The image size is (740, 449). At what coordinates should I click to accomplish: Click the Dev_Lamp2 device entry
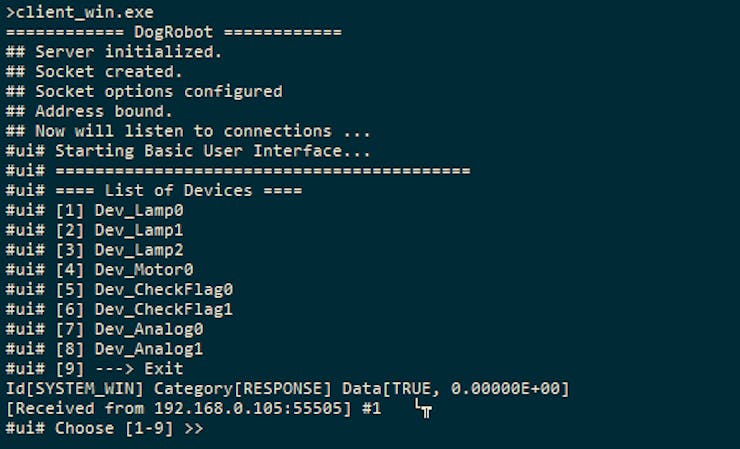pos(94,250)
